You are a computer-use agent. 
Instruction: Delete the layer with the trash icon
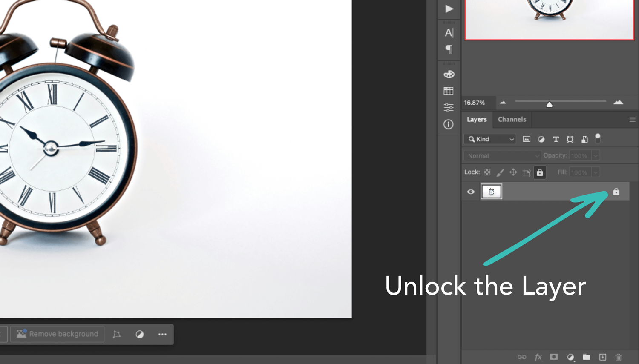(x=618, y=357)
